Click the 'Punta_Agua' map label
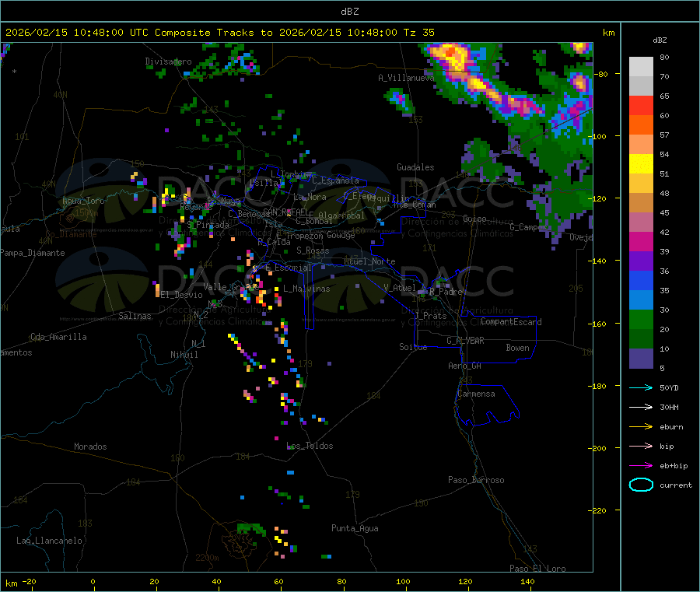700x592 pixels. click(x=355, y=528)
